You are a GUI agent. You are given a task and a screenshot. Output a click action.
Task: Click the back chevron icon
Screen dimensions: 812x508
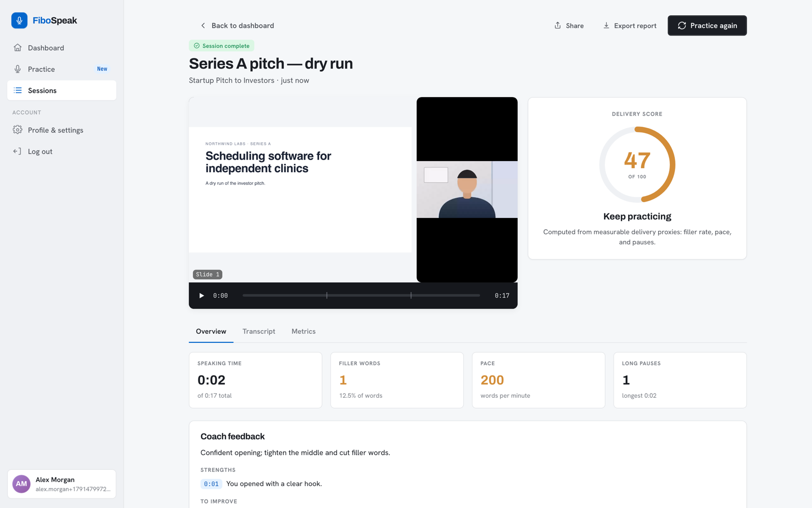[x=203, y=25]
